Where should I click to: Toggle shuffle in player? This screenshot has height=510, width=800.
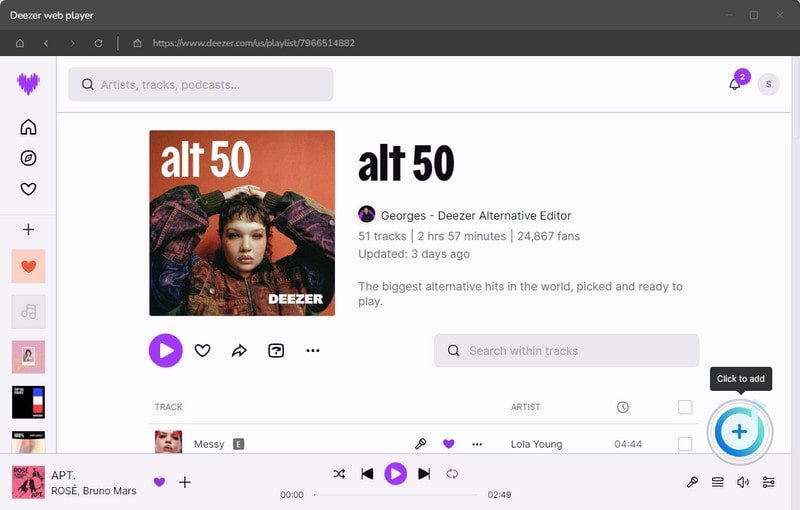[339, 474]
